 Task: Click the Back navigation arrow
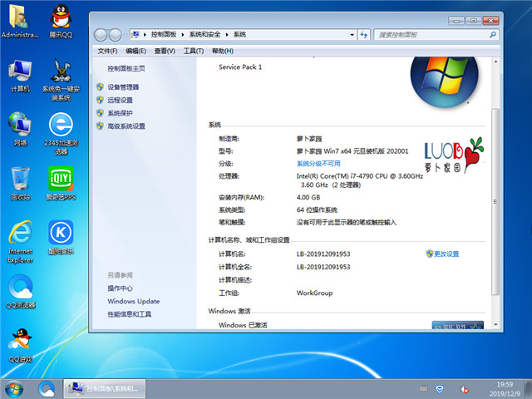[101, 35]
